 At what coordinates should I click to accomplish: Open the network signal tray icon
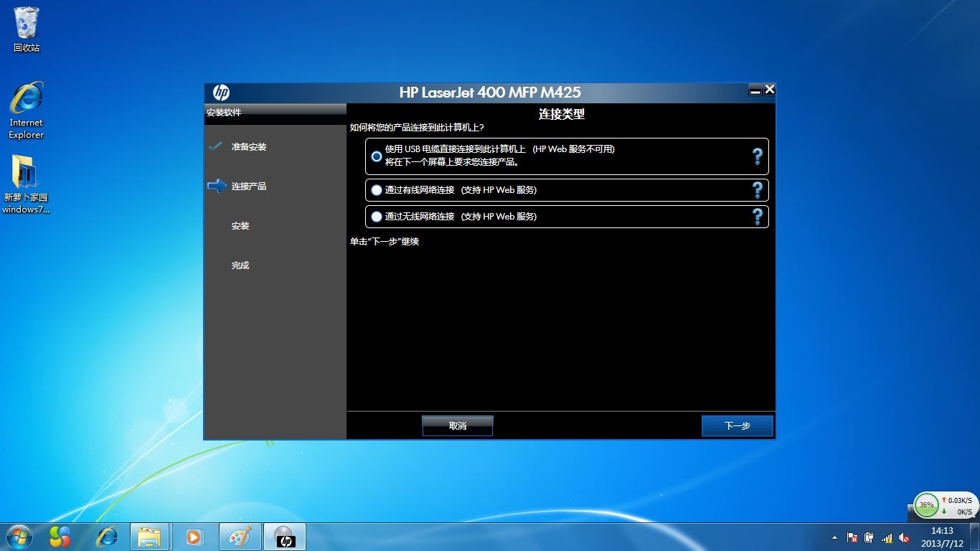click(x=887, y=537)
